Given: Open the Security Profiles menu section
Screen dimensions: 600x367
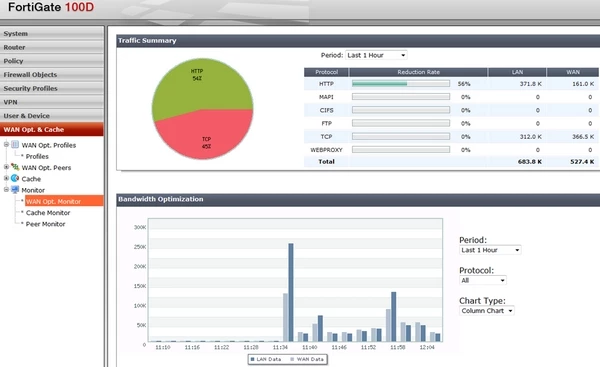Looking at the screenshot, I should [52, 88].
